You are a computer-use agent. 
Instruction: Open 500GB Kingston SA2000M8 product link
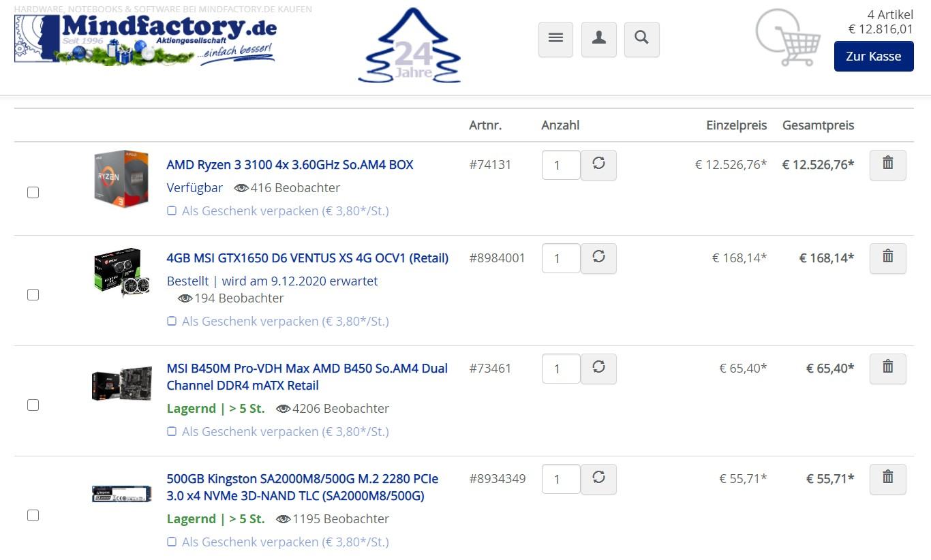pyautogui.click(x=303, y=487)
